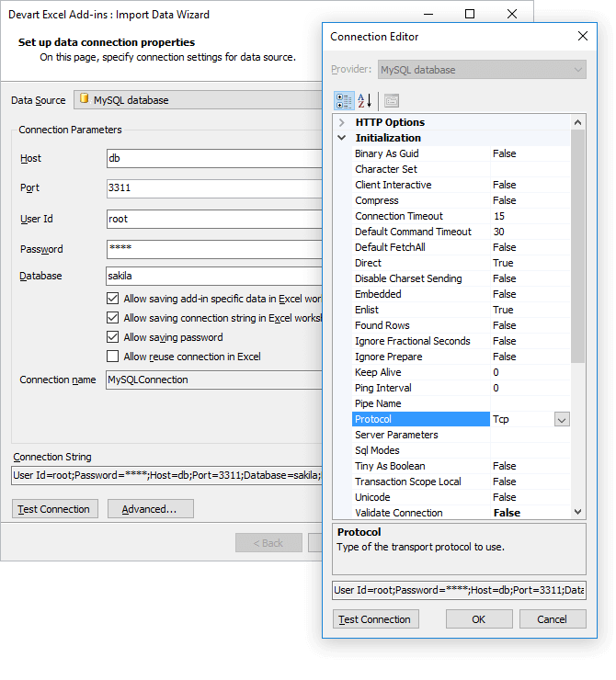616x680 pixels.
Task: Open the Provider combo box
Action: tap(482, 70)
